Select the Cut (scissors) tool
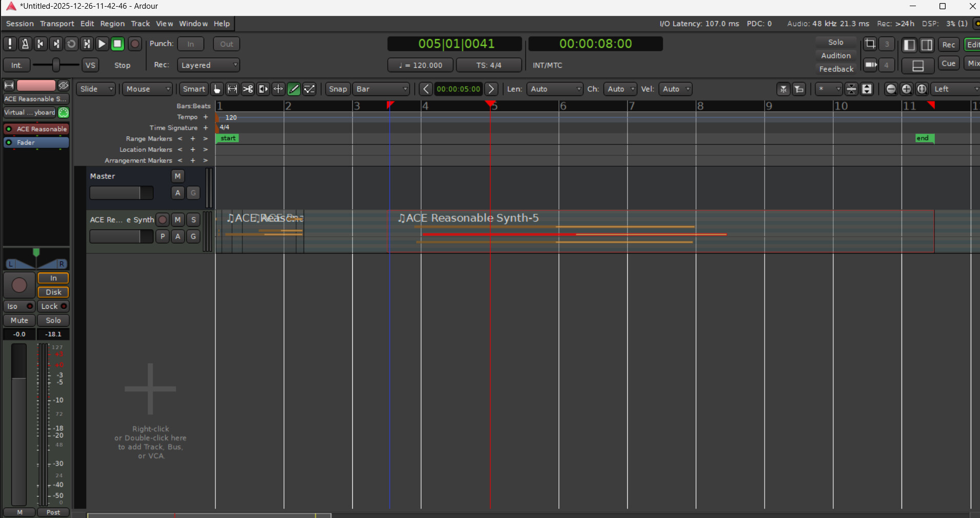Screen dimensions: 980x518 click(x=248, y=89)
